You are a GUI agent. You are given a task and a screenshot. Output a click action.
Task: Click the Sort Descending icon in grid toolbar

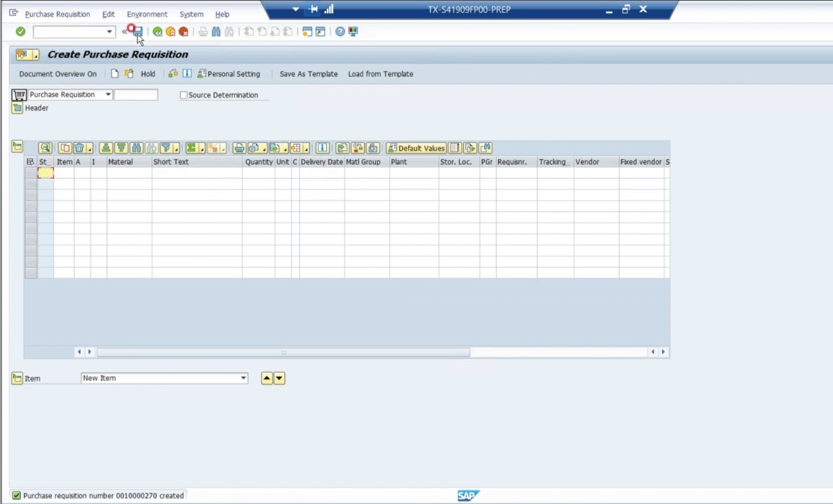click(121, 148)
